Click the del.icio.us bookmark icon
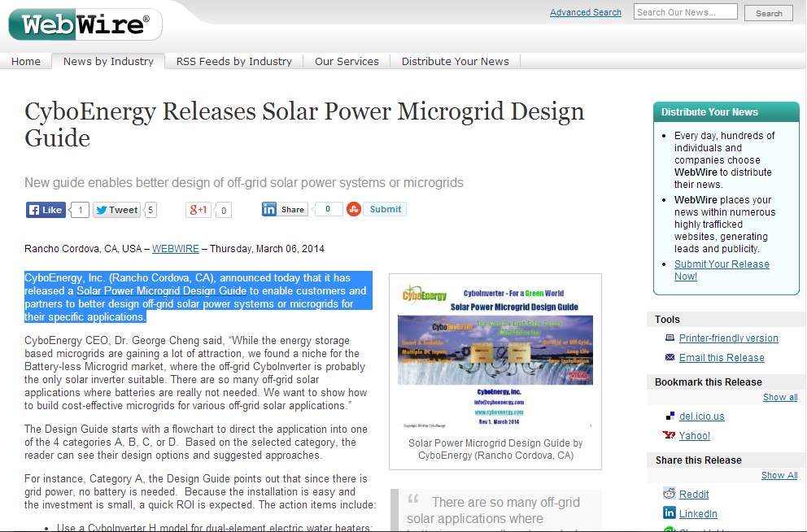This screenshot has width=807, height=532. click(670, 416)
